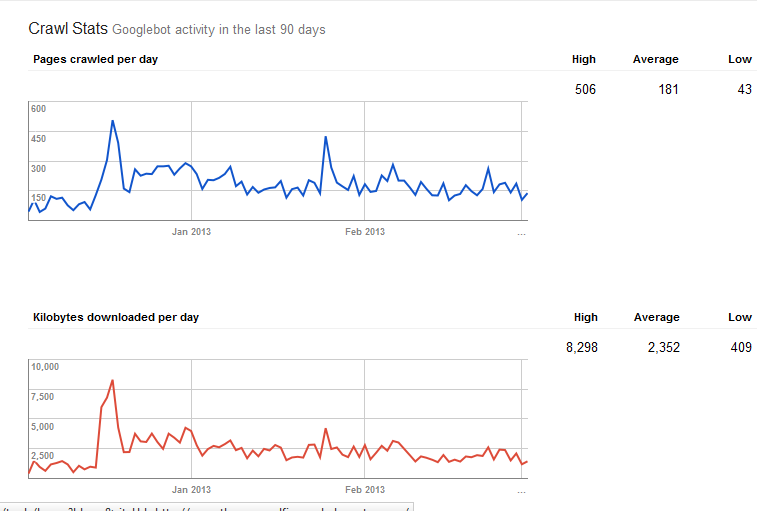
Task: Click Feb 2013 label under the blue chart
Action: [365, 231]
